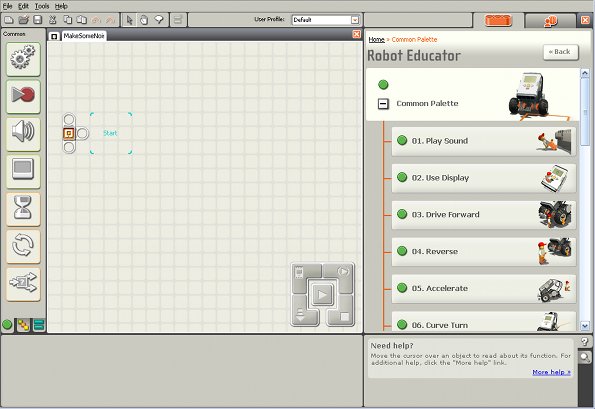The height and width of the screenshot is (409, 595).
Task: Follow the More help link
Action: tap(551, 372)
